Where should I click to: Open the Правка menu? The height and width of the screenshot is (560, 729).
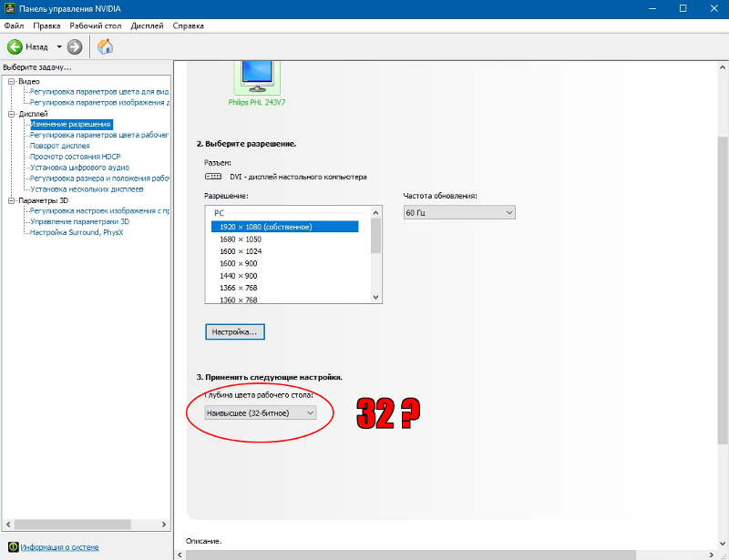tap(46, 25)
